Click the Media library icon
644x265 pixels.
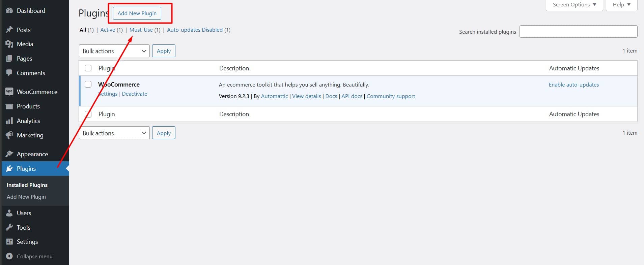[9, 44]
